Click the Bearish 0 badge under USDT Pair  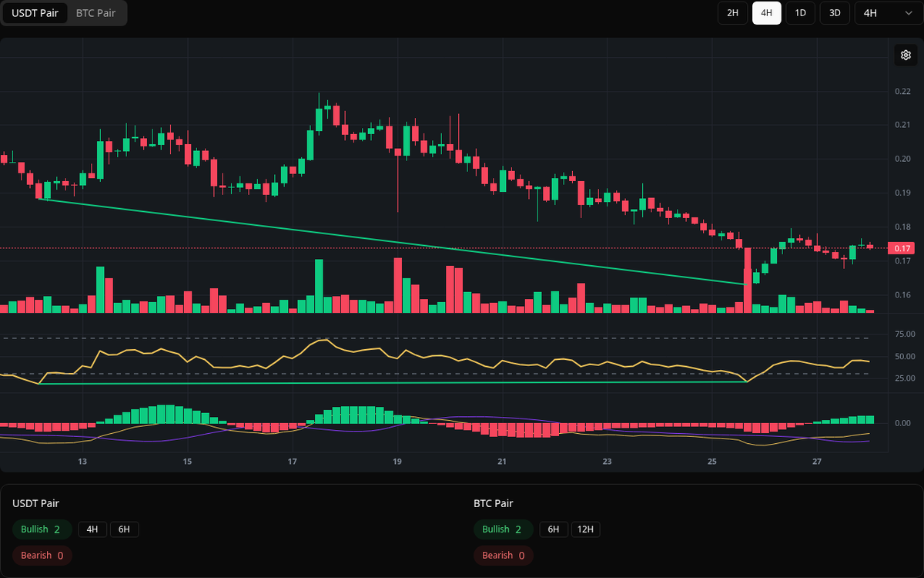point(42,555)
